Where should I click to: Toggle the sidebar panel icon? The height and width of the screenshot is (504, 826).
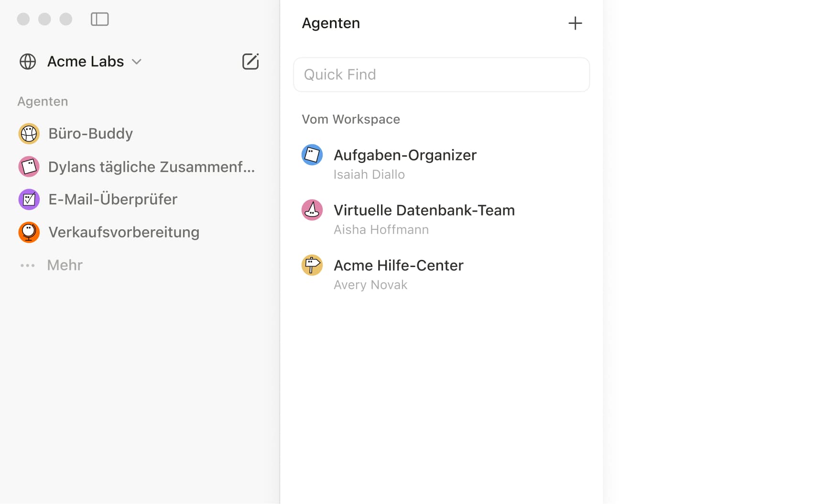coord(99,19)
